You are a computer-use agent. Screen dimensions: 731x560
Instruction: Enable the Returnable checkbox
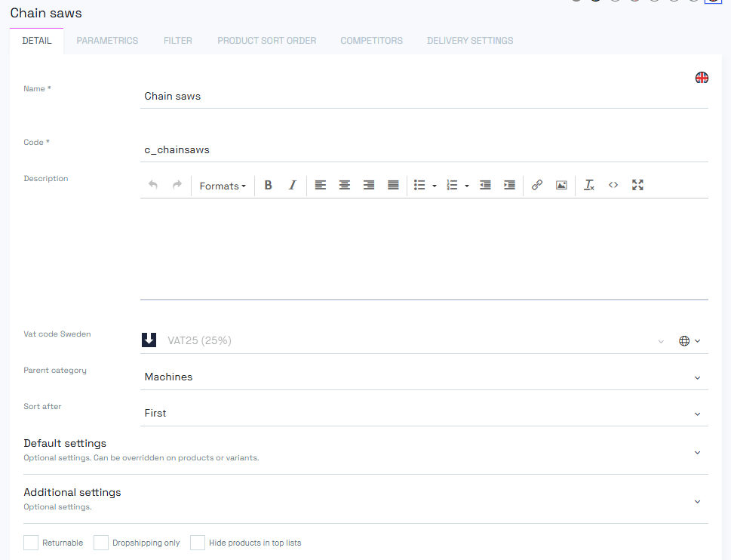tap(31, 543)
